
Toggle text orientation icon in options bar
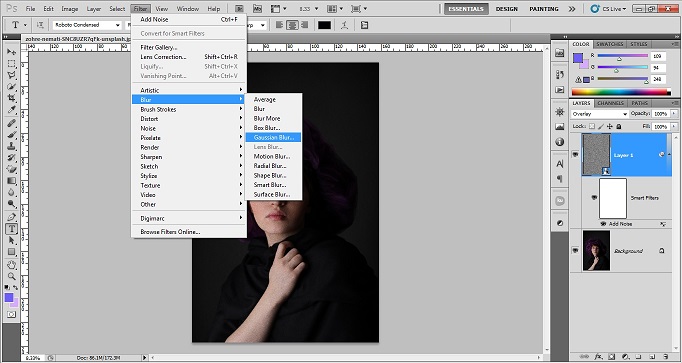coord(40,25)
